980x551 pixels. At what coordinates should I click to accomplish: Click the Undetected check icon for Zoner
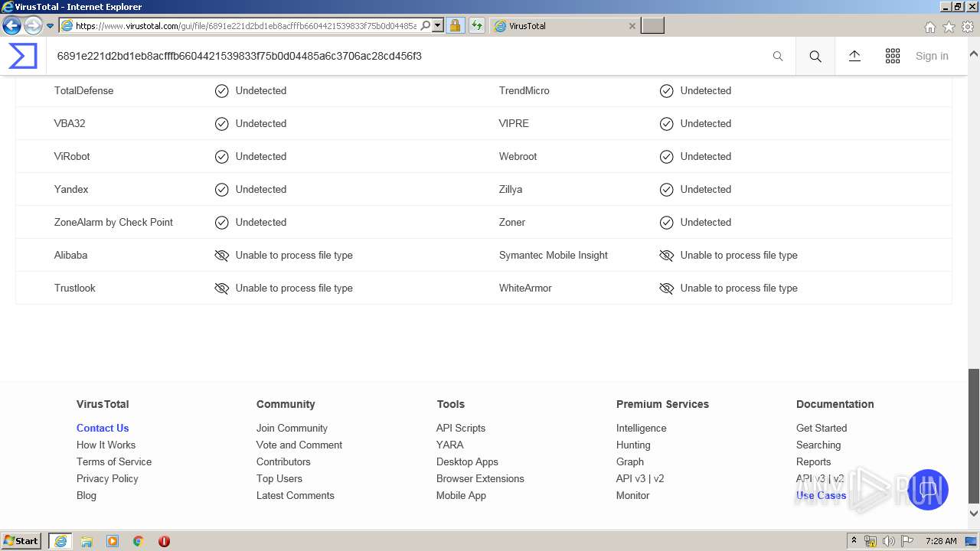pyautogui.click(x=667, y=223)
